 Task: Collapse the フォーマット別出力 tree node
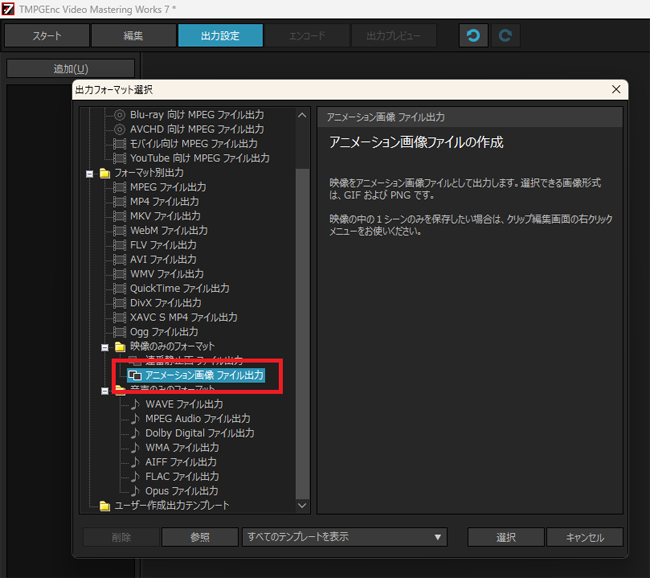90,174
